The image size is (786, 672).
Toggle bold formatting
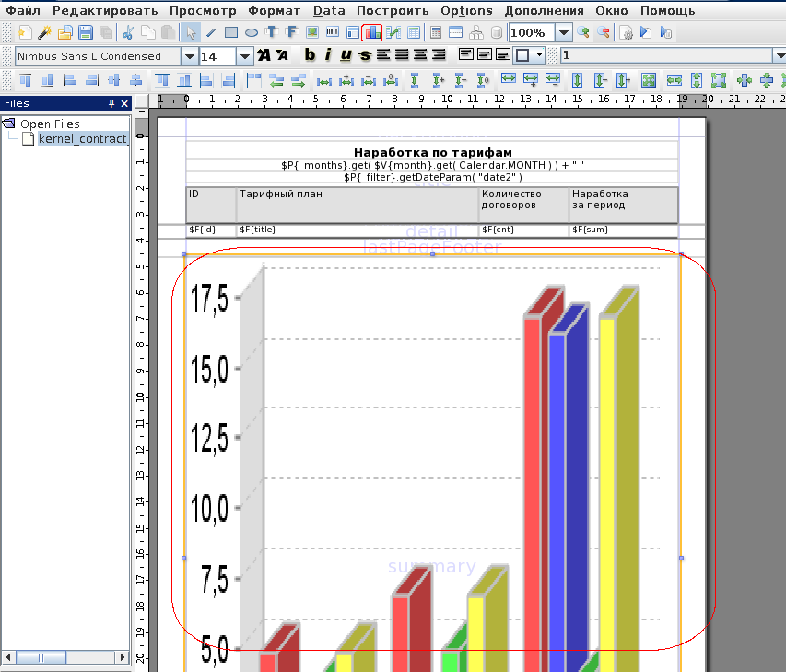point(310,55)
